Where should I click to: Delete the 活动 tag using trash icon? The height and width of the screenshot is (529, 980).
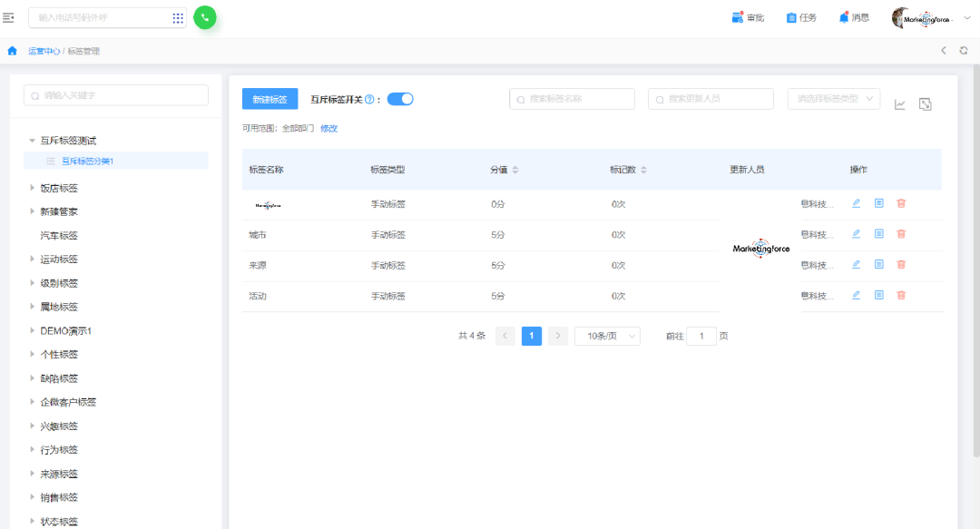pos(901,295)
